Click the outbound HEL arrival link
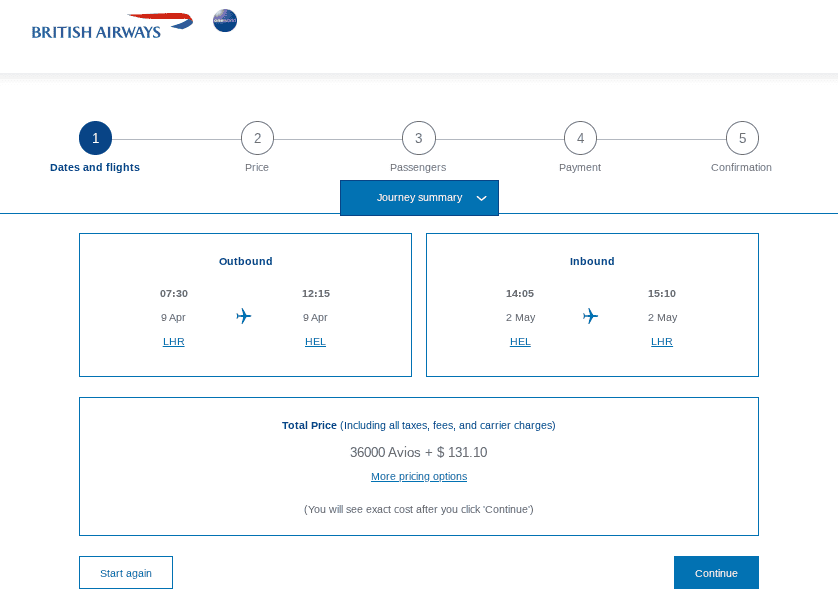The image size is (838, 592). [x=315, y=341]
